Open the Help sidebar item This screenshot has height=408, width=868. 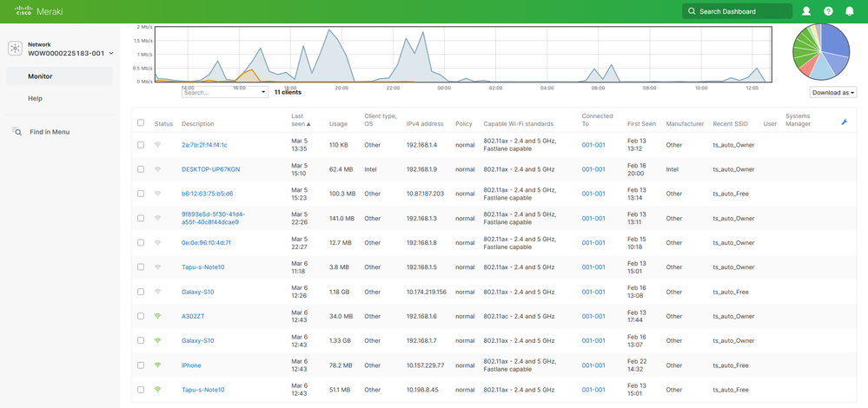click(x=35, y=99)
